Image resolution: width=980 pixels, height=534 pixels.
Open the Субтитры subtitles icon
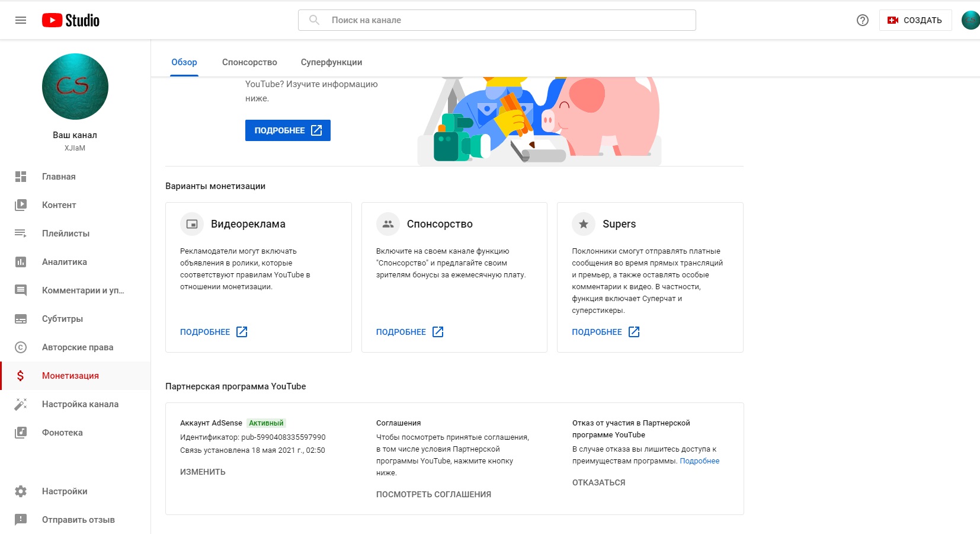point(21,319)
